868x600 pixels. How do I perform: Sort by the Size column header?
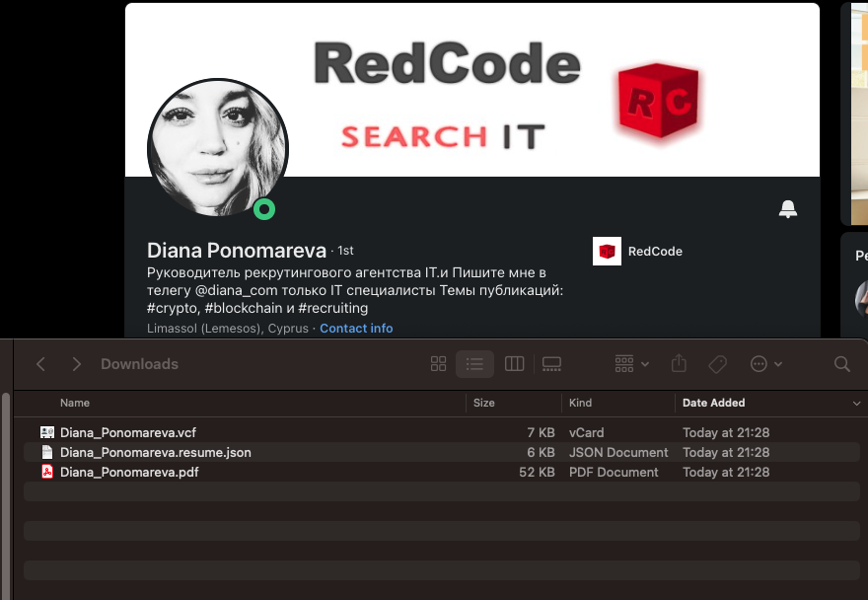(484, 403)
